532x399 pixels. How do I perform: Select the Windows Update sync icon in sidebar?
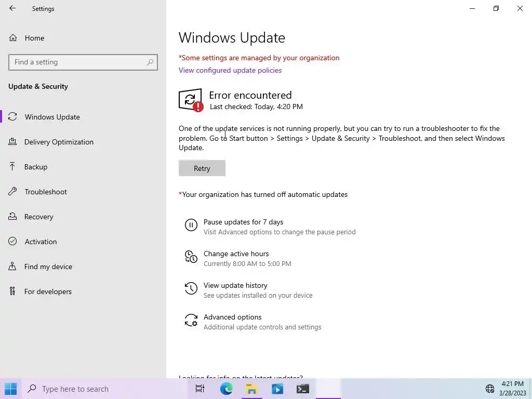coord(12,117)
